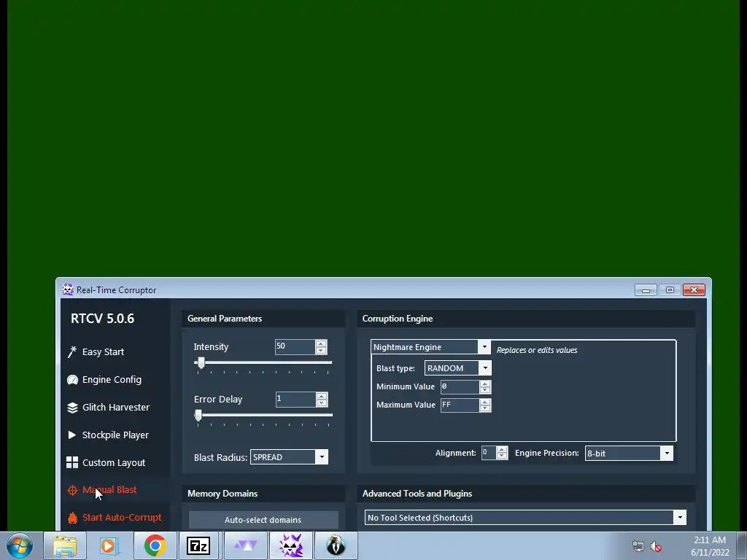Click the Corruption Engine header

tap(398, 319)
